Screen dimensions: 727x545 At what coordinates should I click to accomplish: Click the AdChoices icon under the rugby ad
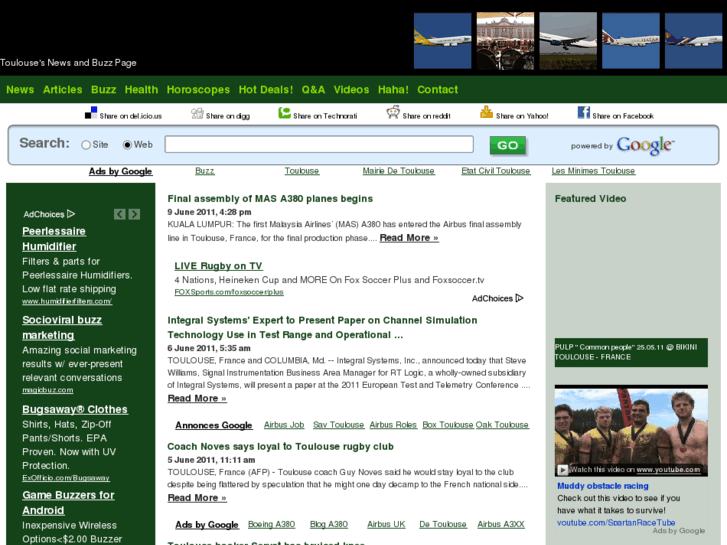click(519, 298)
